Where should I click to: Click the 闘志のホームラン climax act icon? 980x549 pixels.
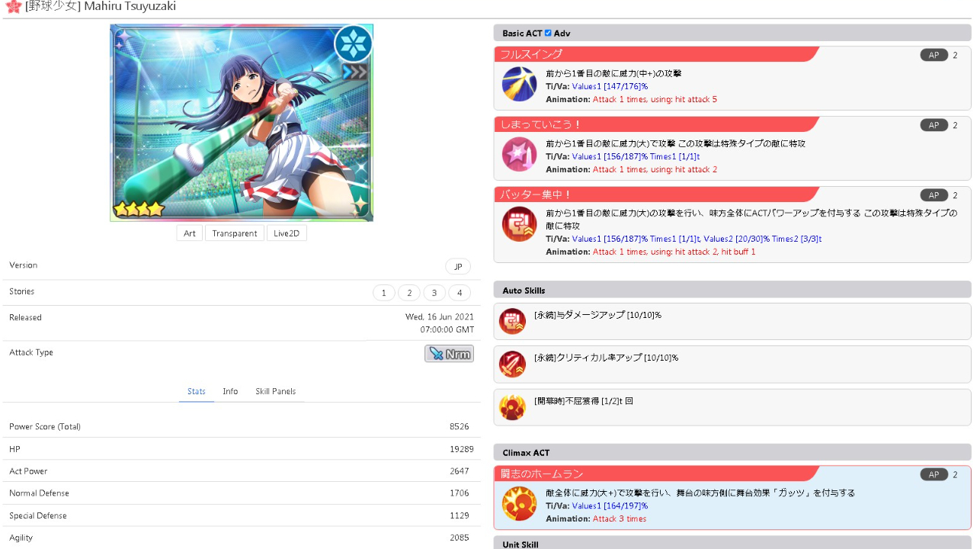[x=519, y=503]
